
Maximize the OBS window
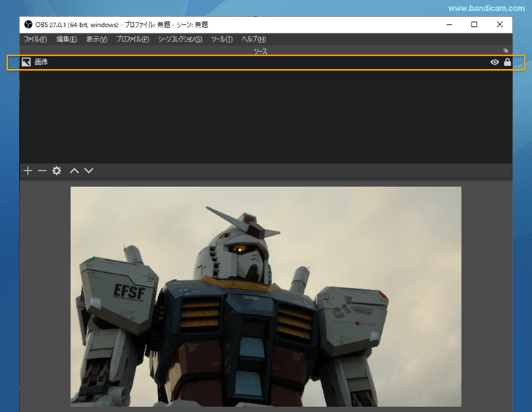click(474, 25)
